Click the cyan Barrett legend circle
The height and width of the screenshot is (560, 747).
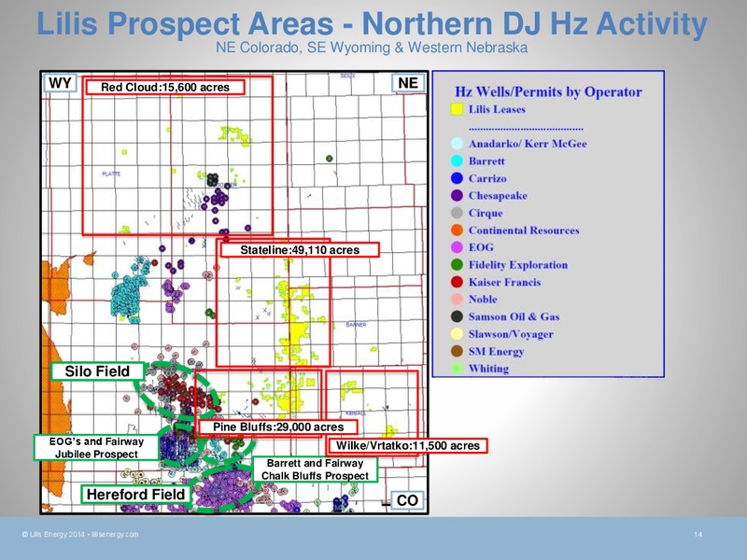coord(457,161)
